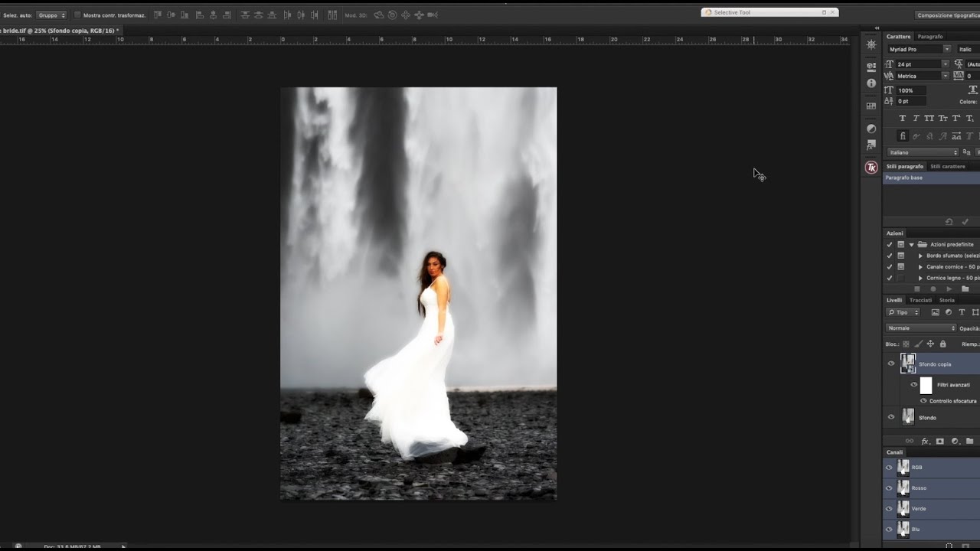Select the 3D slide mode icon

(420, 15)
